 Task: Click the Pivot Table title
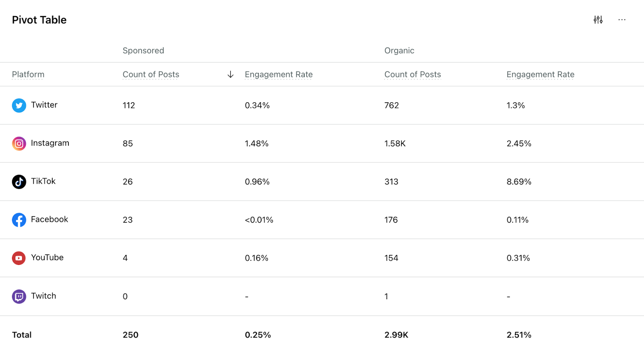[39, 20]
